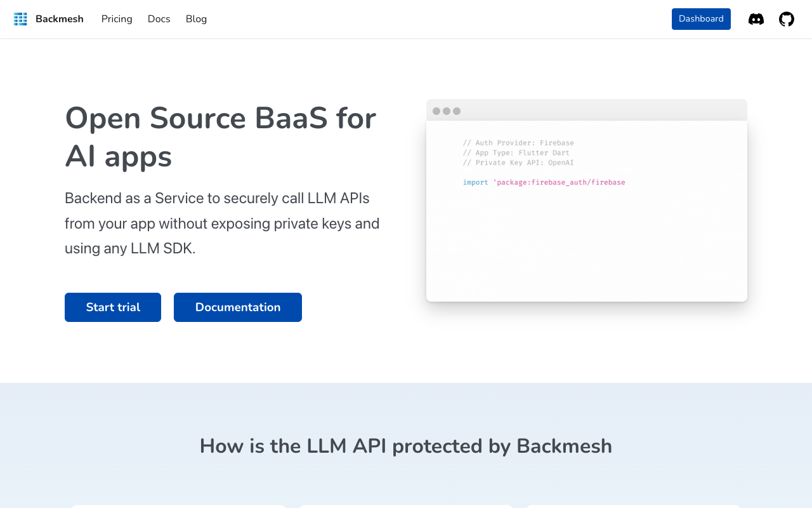
Task: Open the Pricing page
Action: (x=117, y=19)
